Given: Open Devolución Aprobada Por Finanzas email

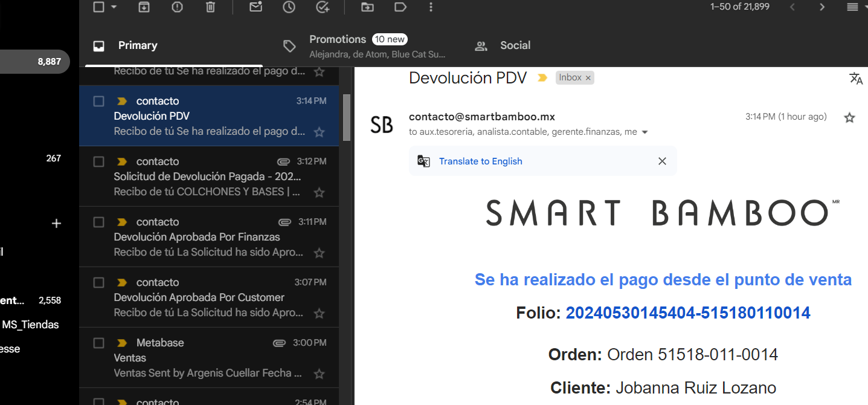Looking at the screenshot, I should (x=209, y=237).
